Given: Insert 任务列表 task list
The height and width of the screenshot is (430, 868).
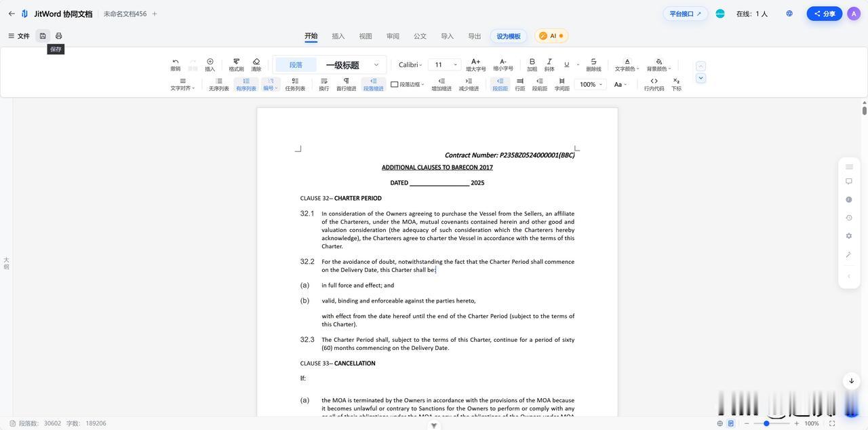Looking at the screenshot, I should click(x=295, y=84).
